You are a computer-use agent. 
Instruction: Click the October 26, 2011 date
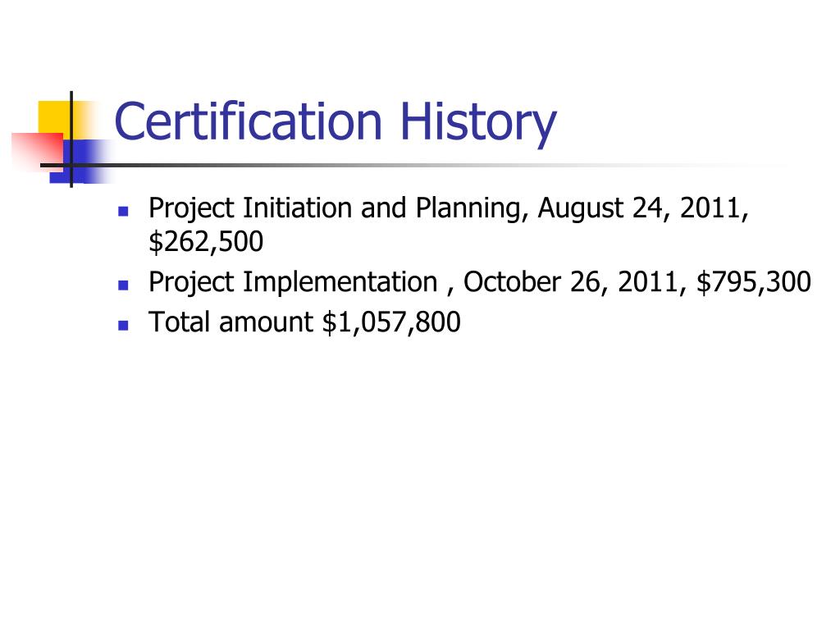pyautogui.click(x=571, y=282)
